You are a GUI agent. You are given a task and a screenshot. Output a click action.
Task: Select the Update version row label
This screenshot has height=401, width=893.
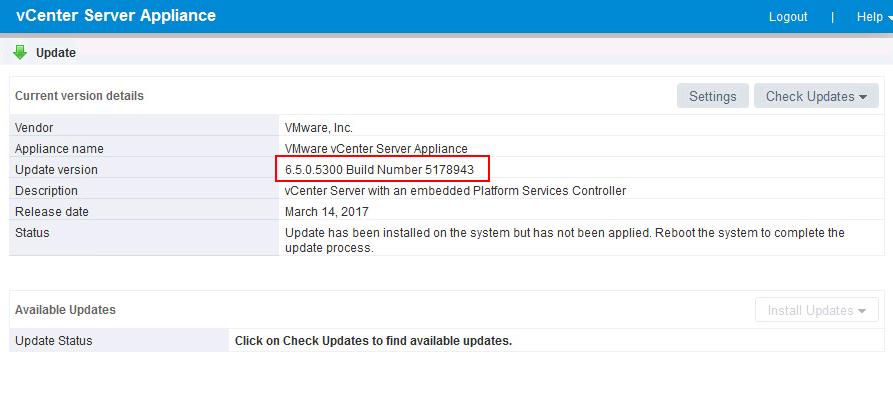[x=56, y=170]
